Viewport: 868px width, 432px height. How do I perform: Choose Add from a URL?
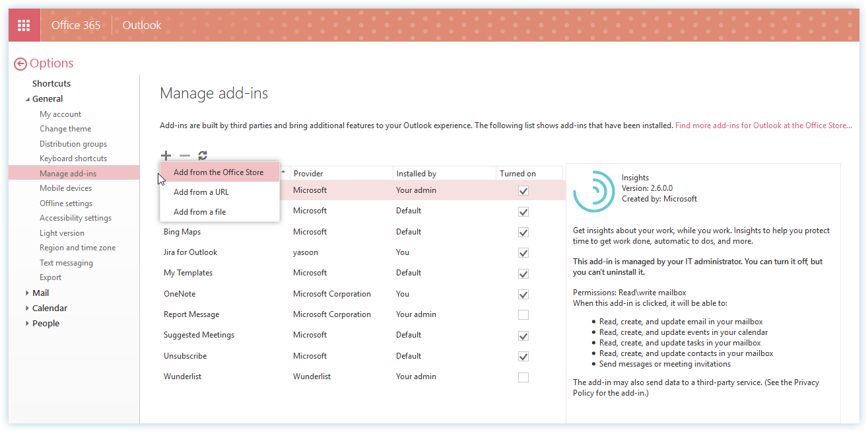(x=201, y=192)
